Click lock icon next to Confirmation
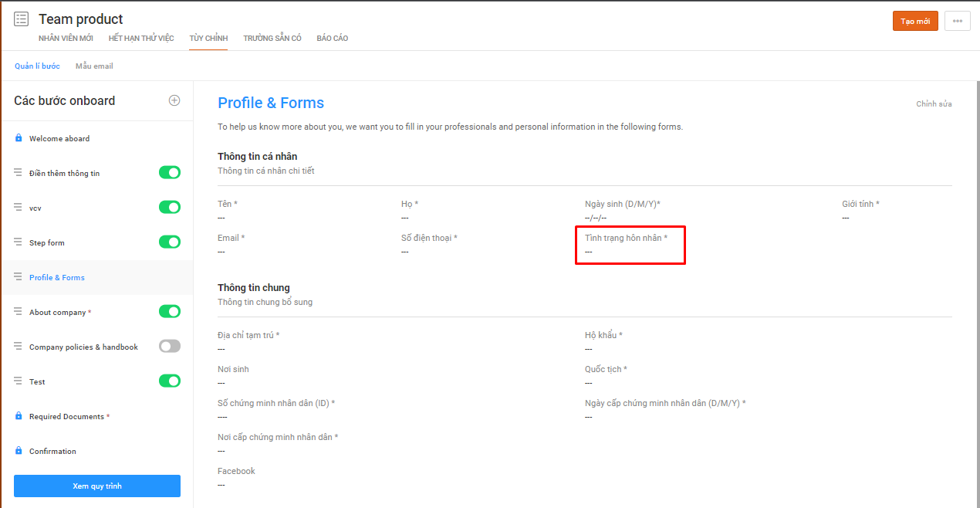Image resolution: width=980 pixels, height=508 pixels. [x=19, y=451]
